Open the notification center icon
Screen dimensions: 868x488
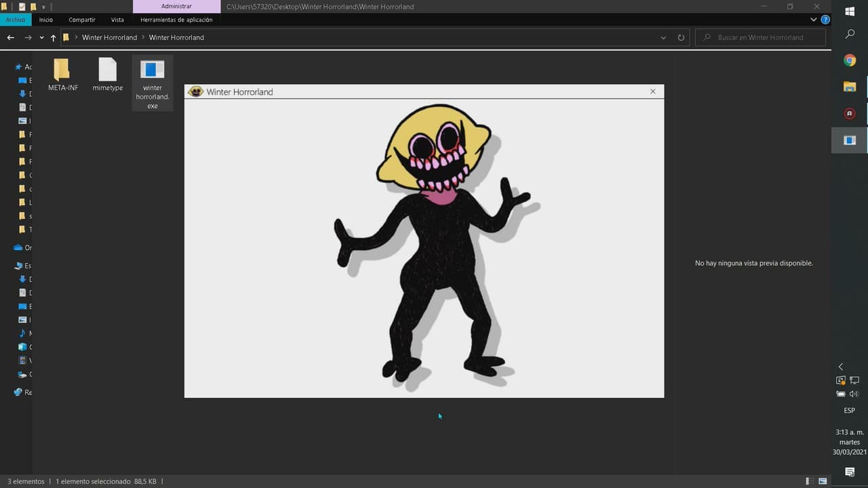tap(850, 472)
